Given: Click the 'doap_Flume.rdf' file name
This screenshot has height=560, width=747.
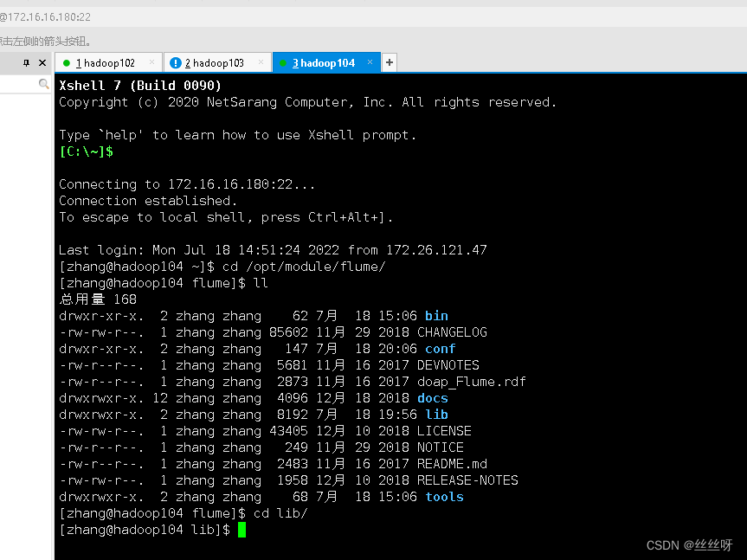Looking at the screenshot, I should pos(472,382).
